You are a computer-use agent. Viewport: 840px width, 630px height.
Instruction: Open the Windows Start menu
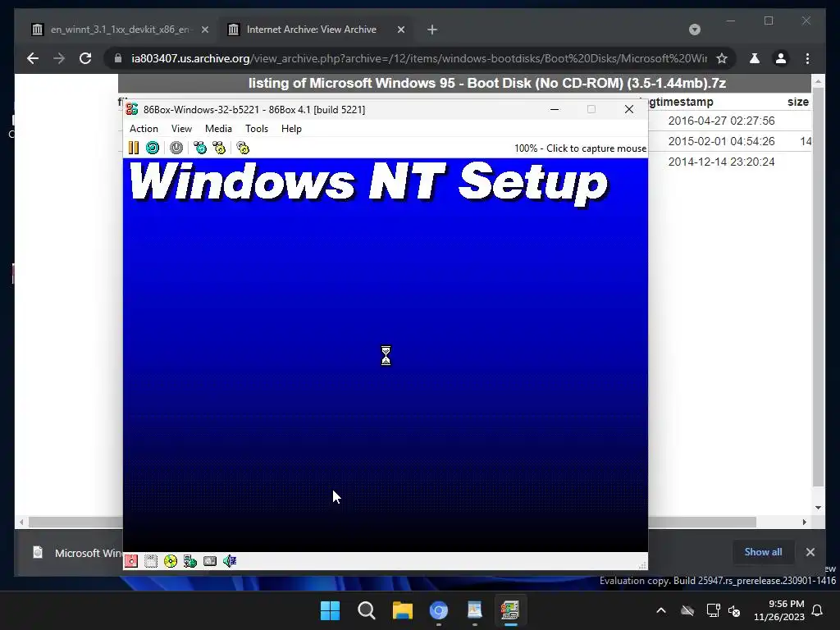point(330,610)
